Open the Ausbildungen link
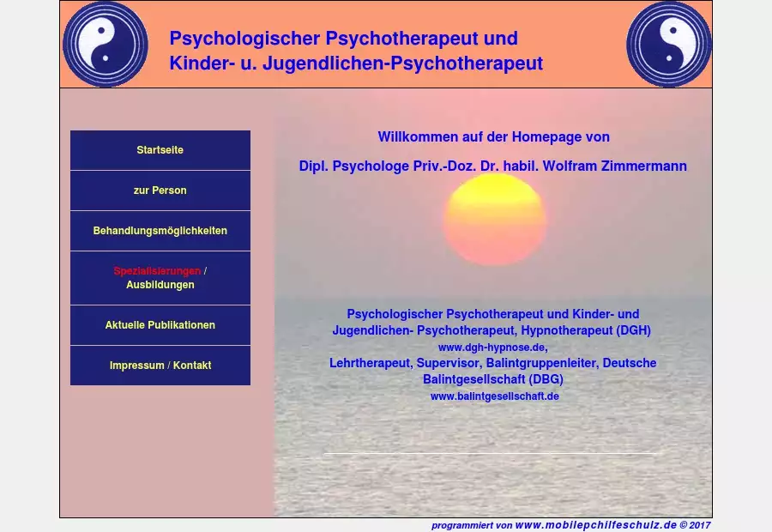 pos(160,285)
